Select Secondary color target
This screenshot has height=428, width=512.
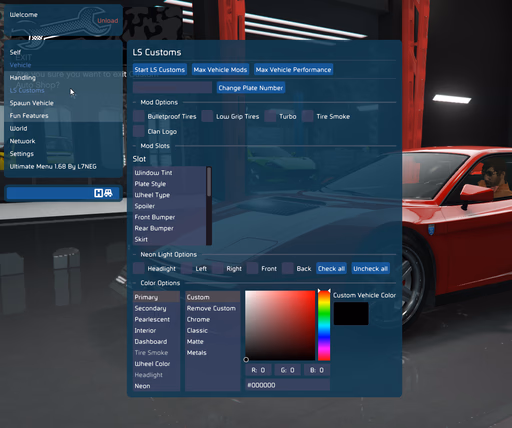point(156,308)
